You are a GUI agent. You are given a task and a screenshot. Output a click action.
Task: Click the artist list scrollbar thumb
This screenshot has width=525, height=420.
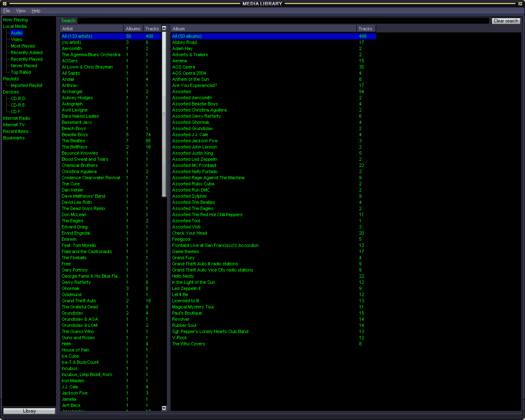coord(164,114)
